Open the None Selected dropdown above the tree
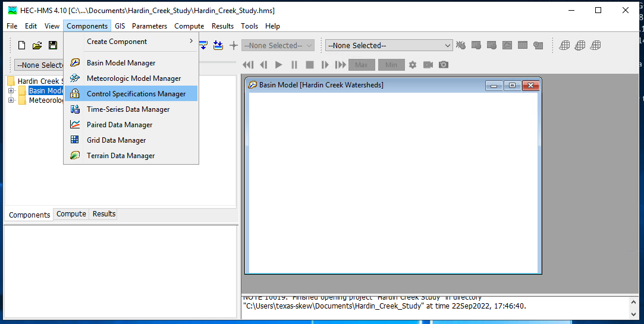This screenshot has height=324, width=644. pyautogui.click(x=39, y=65)
